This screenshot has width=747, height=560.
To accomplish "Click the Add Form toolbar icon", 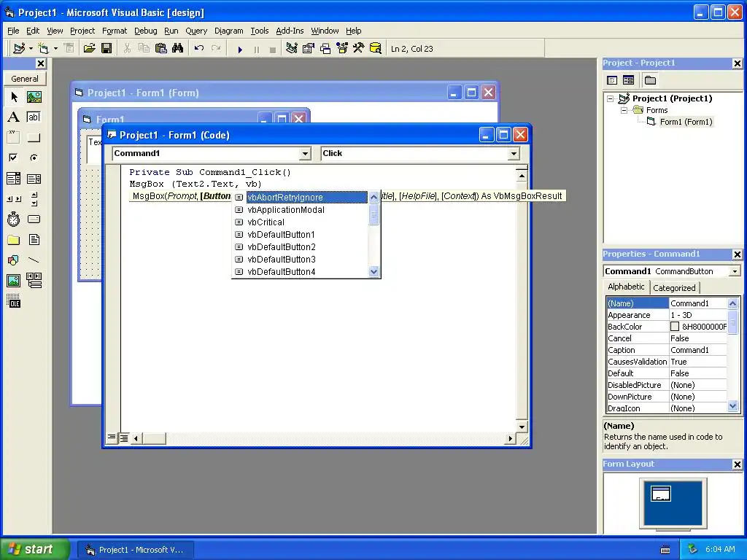I will click(43, 49).
